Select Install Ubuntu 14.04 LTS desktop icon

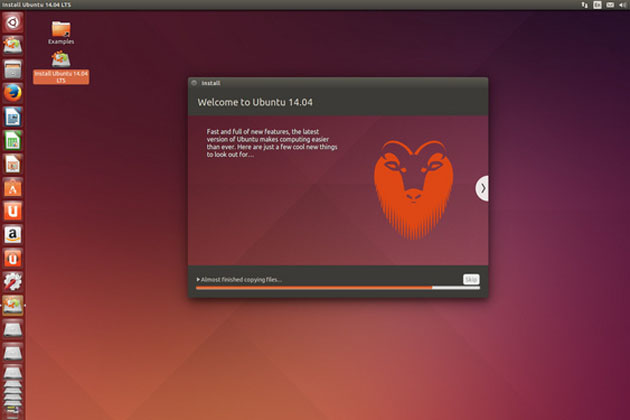click(x=61, y=68)
